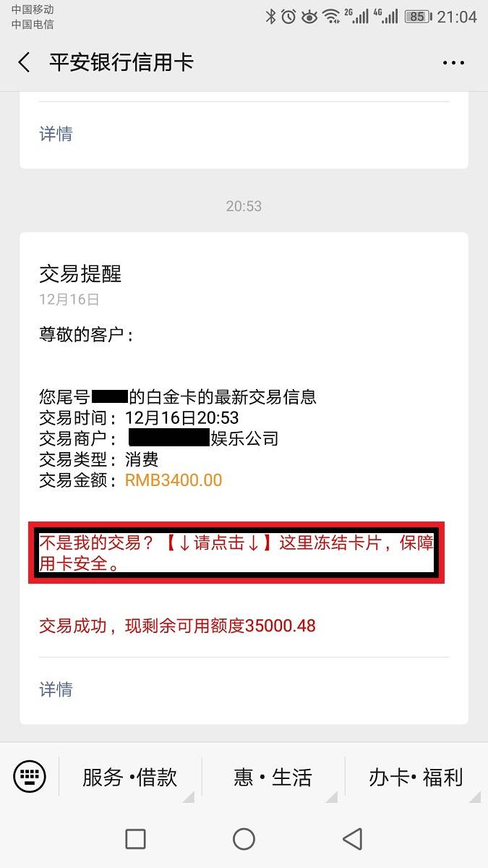Tap the 平安银行信用卡 account title
488x868 pixels.
pyautogui.click(x=121, y=62)
